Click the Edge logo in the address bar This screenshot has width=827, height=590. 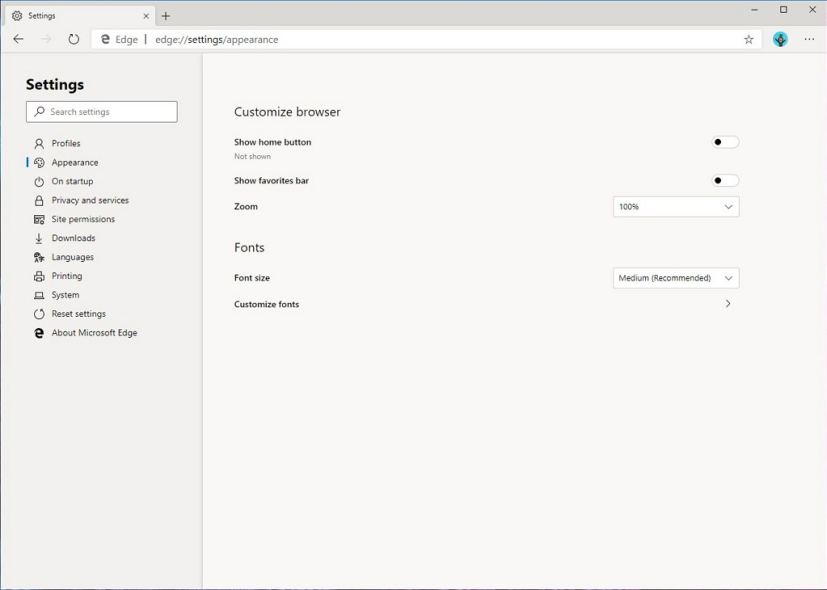pyautogui.click(x=105, y=40)
